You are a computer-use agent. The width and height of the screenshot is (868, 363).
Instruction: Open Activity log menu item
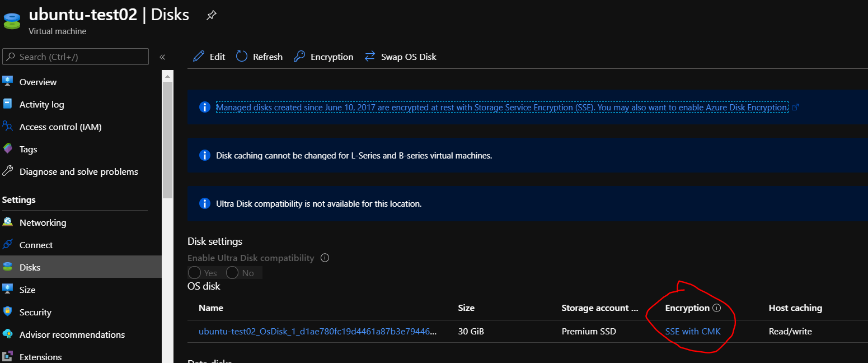(x=81, y=104)
